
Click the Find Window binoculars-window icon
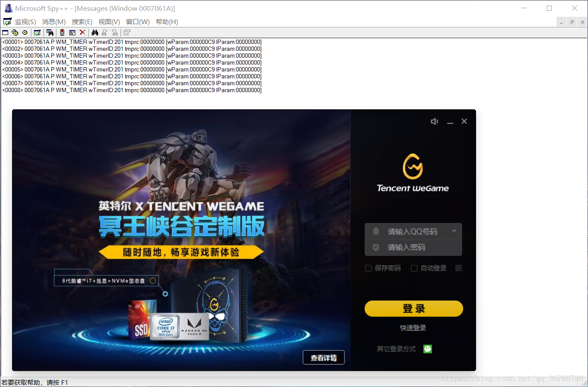(50, 32)
